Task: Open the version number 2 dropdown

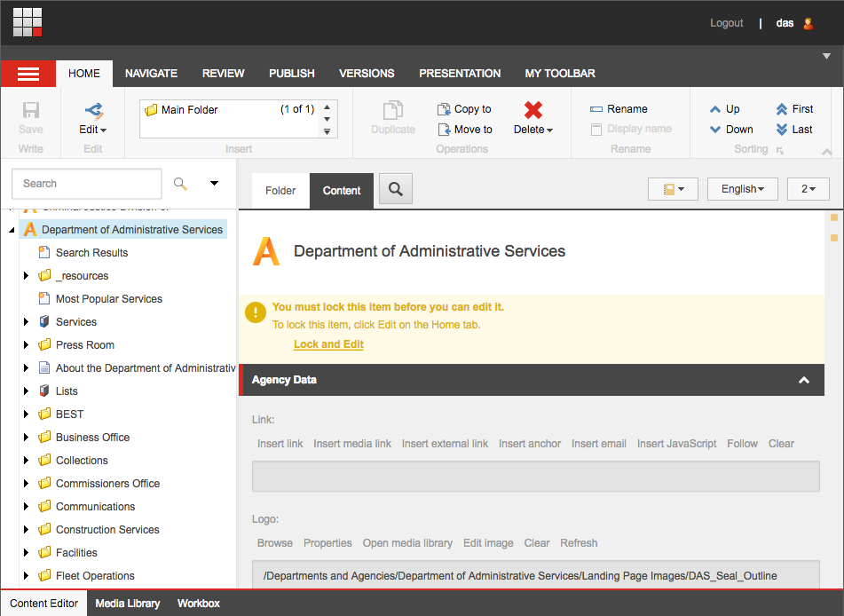Action: click(x=808, y=189)
